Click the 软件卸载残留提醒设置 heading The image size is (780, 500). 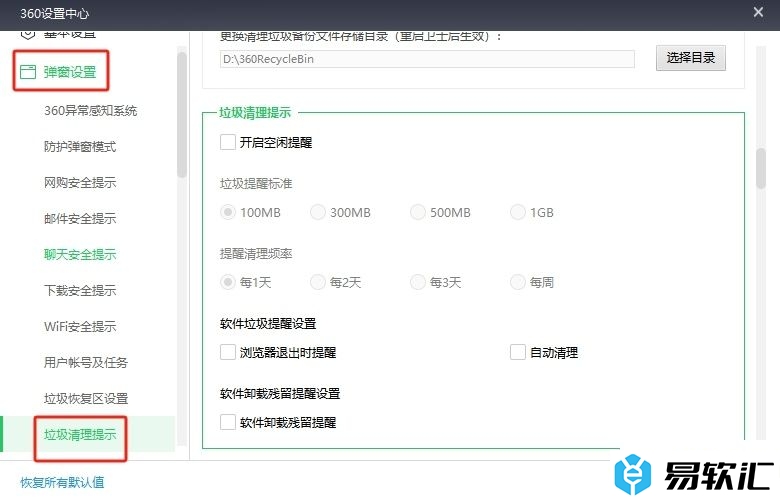click(280, 394)
